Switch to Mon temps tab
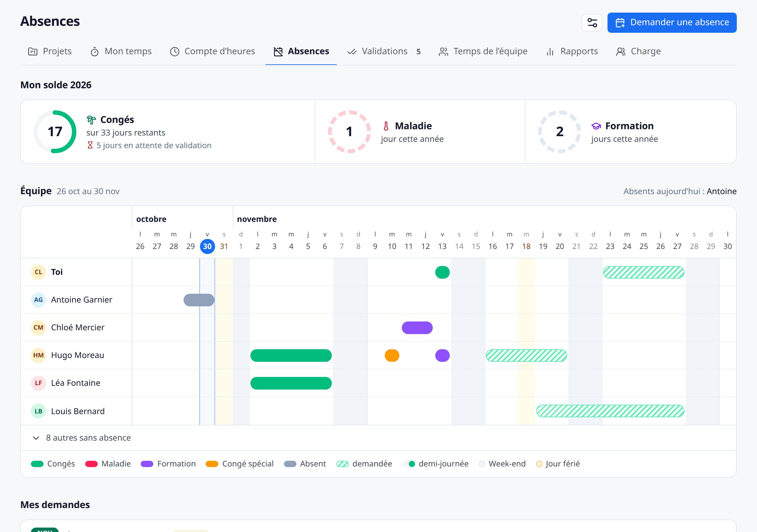The height and width of the screenshot is (532, 757). pyautogui.click(x=121, y=51)
